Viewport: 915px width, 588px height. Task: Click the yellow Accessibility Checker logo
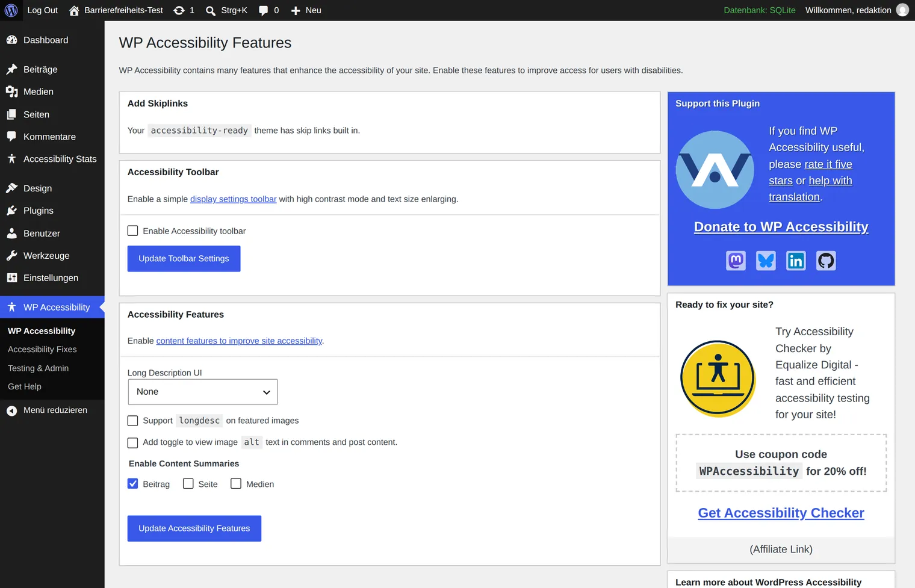[718, 379]
